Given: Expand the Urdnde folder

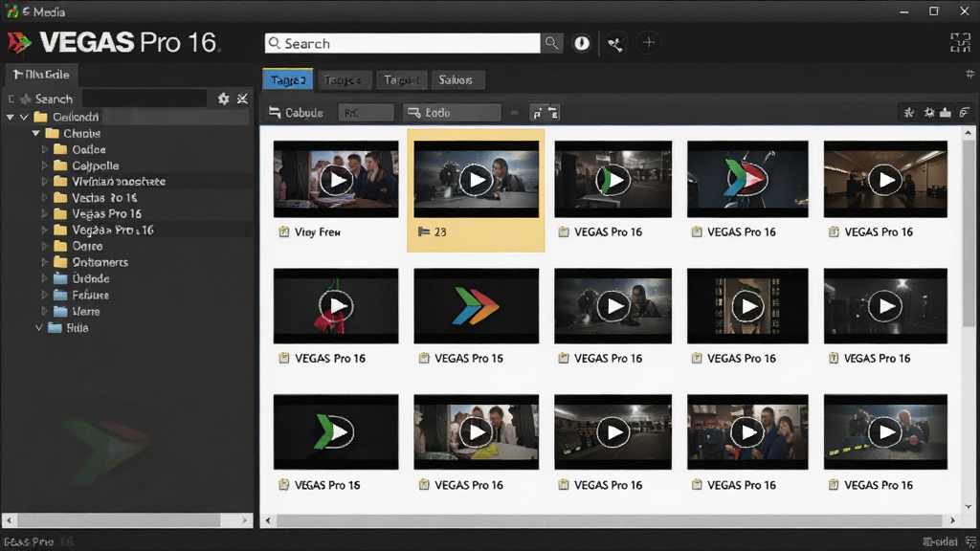Looking at the screenshot, I should [44, 278].
